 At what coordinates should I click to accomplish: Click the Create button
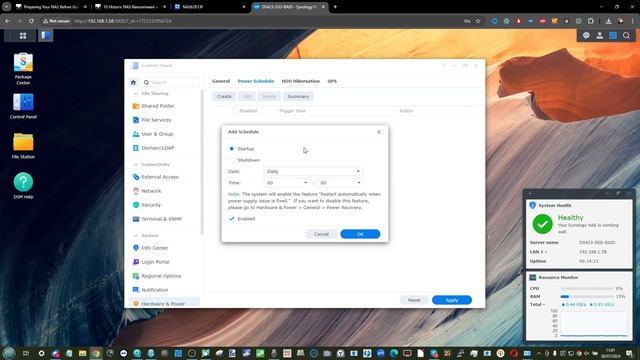[224, 97]
